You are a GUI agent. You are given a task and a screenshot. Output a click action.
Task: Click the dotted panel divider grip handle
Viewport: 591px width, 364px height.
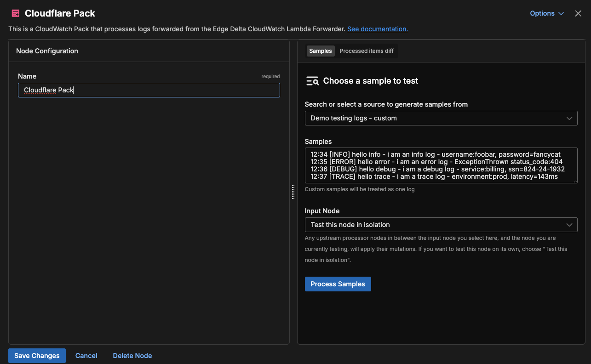pyautogui.click(x=293, y=192)
